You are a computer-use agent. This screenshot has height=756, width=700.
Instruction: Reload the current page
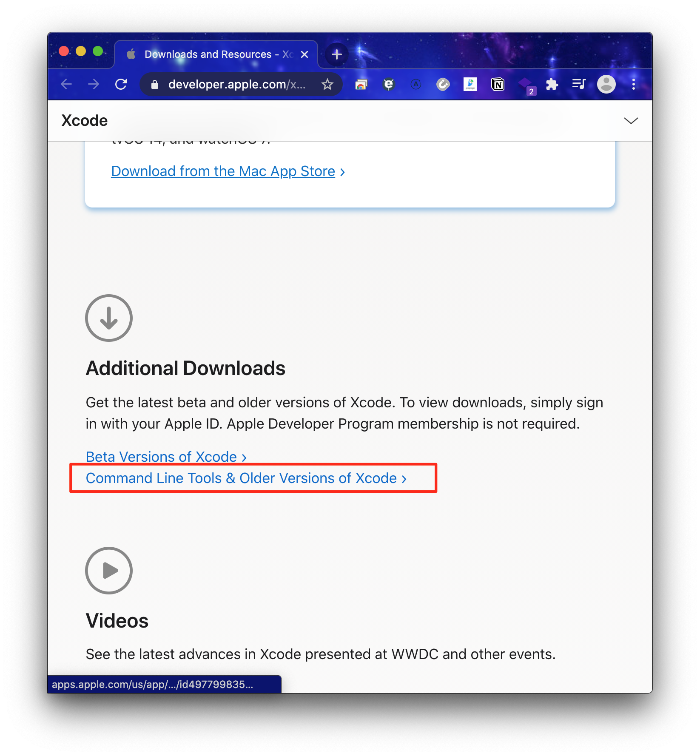(121, 84)
